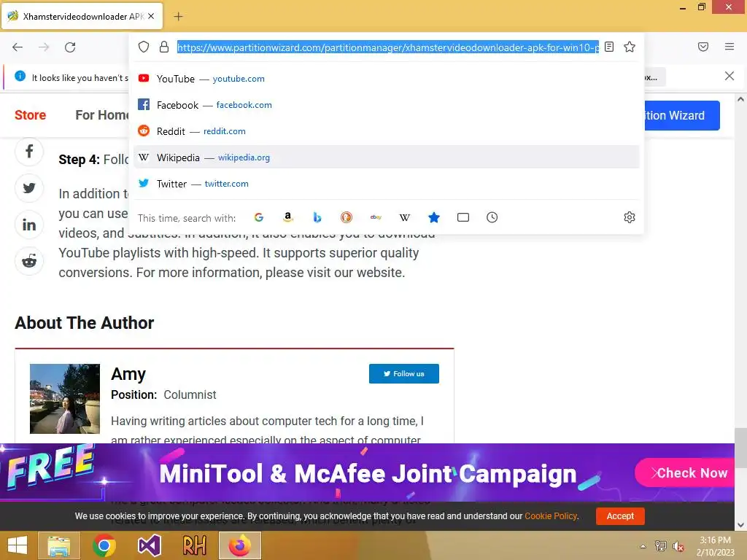The image size is (747, 560).
Task: Open the taskbar clock and date
Action: coord(715,546)
